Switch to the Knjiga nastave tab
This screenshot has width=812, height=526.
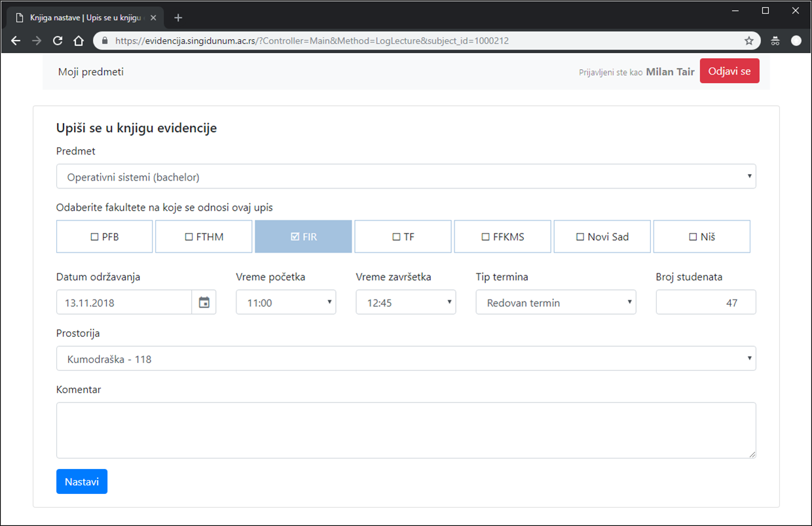(82, 18)
